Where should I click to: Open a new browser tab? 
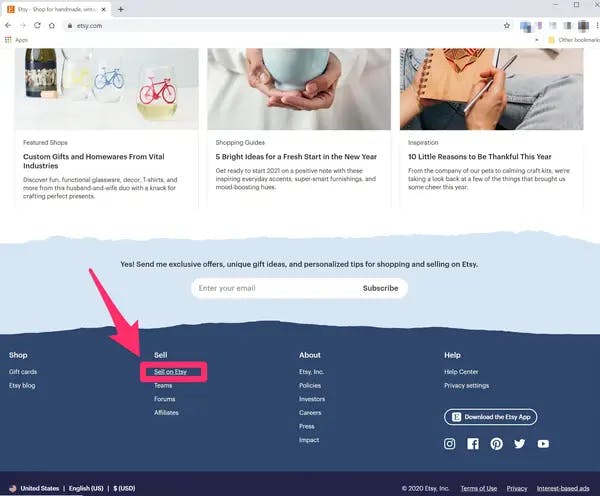121,9
